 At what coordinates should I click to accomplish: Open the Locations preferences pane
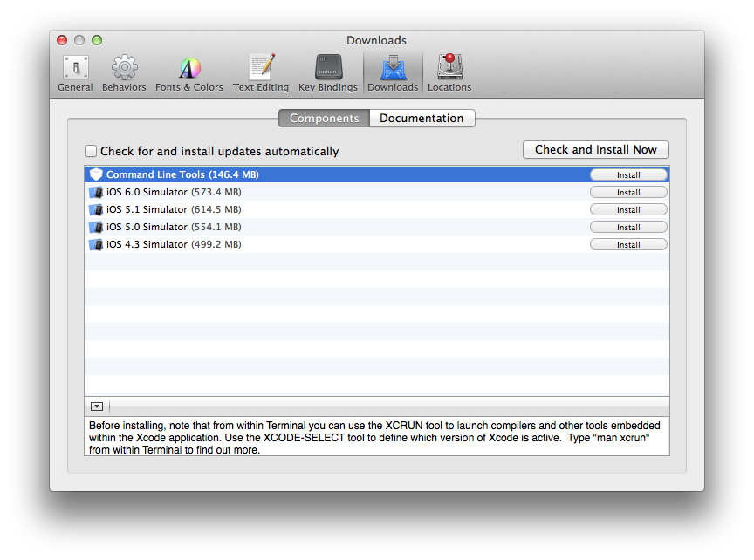[449, 73]
